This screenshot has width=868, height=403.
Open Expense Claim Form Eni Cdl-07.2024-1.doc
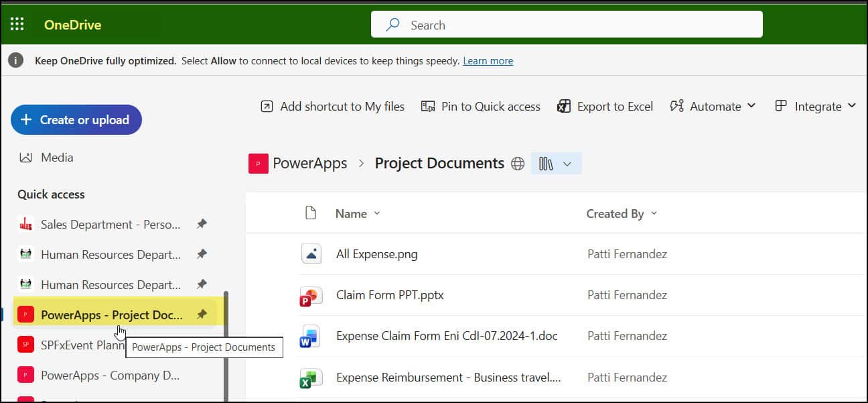point(447,336)
